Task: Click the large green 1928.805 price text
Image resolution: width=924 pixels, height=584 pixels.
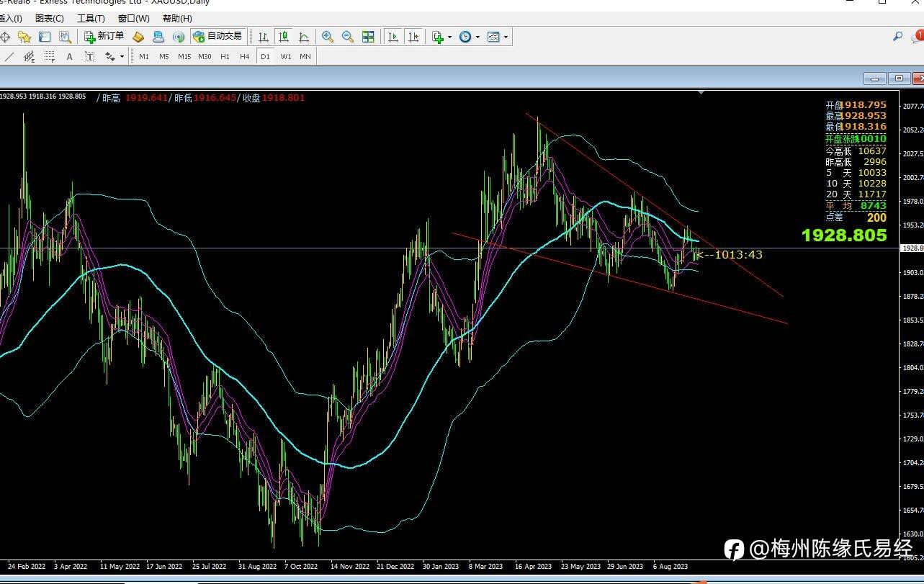Action: click(844, 235)
